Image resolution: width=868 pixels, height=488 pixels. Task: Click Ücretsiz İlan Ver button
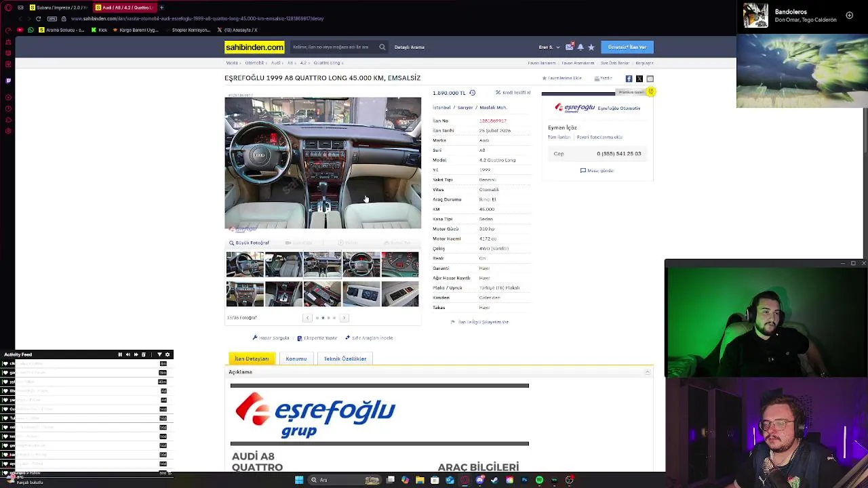coord(627,47)
